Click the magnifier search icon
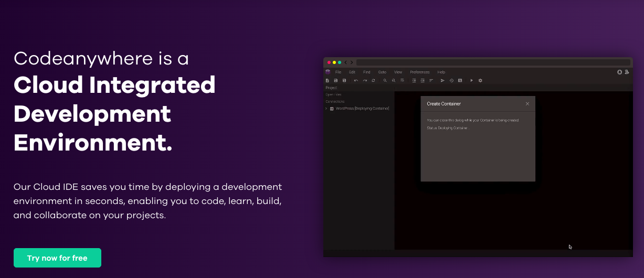 point(385,80)
